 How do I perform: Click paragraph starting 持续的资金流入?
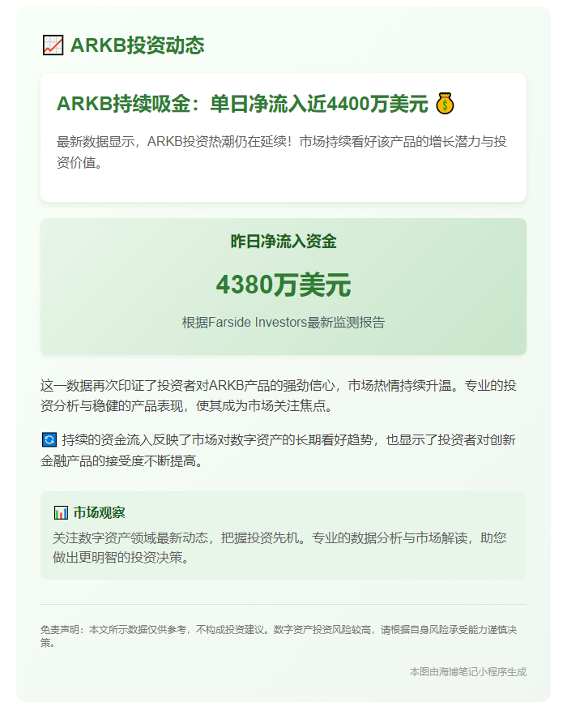point(279,450)
